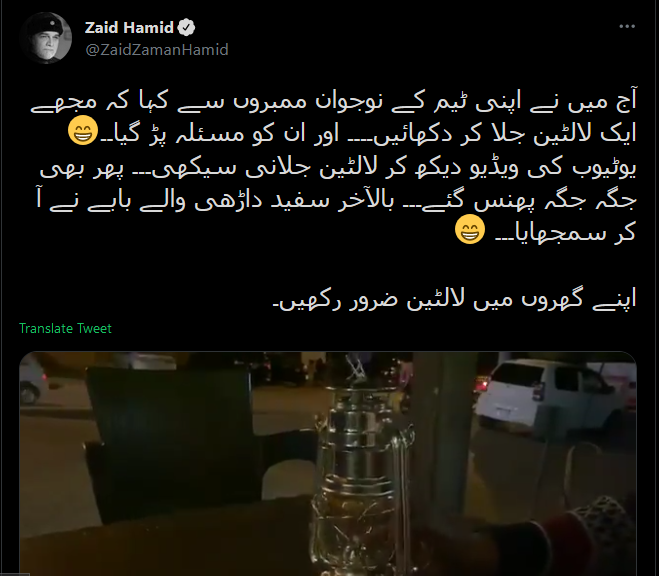Click the Urdu line beginning with جگہ جگہ
Image resolution: width=659 pixels, height=576 pixels.
336,200
